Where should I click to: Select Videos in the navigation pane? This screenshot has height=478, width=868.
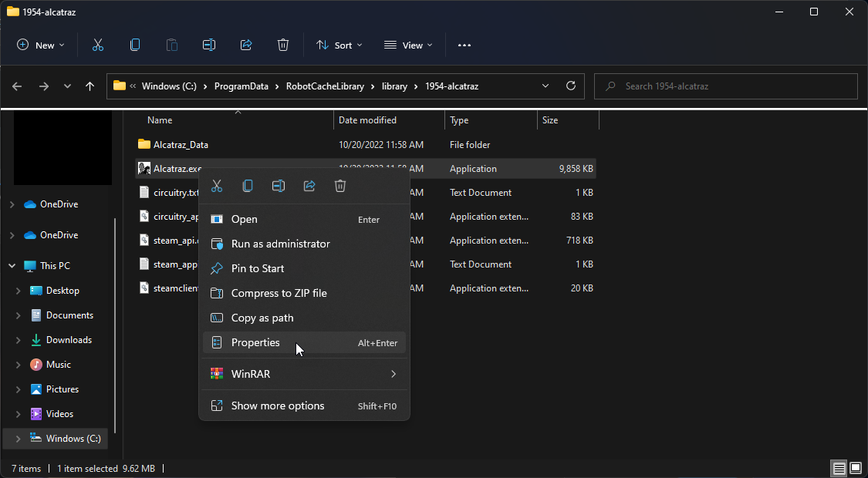pos(59,414)
